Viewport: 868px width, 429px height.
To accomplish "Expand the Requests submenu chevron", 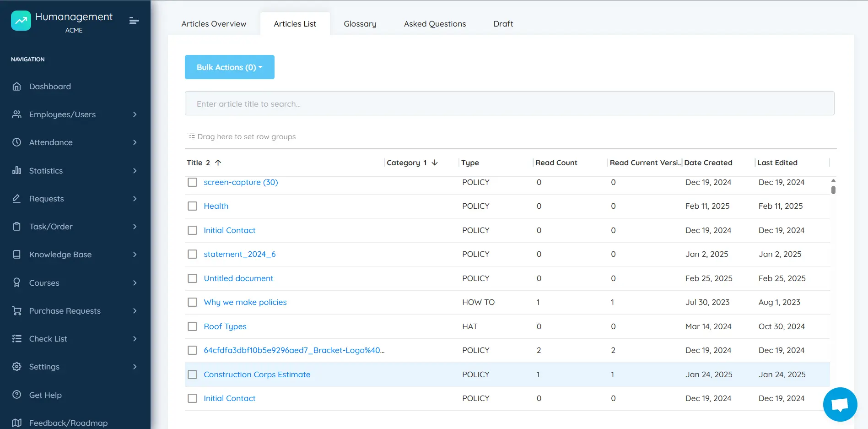I will pyautogui.click(x=135, y=198).
